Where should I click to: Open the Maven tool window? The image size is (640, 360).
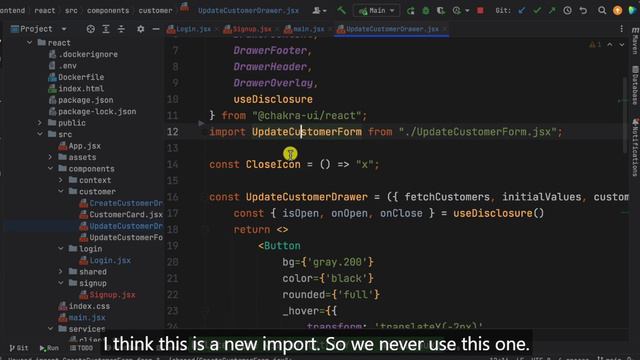tap(635, 41)
